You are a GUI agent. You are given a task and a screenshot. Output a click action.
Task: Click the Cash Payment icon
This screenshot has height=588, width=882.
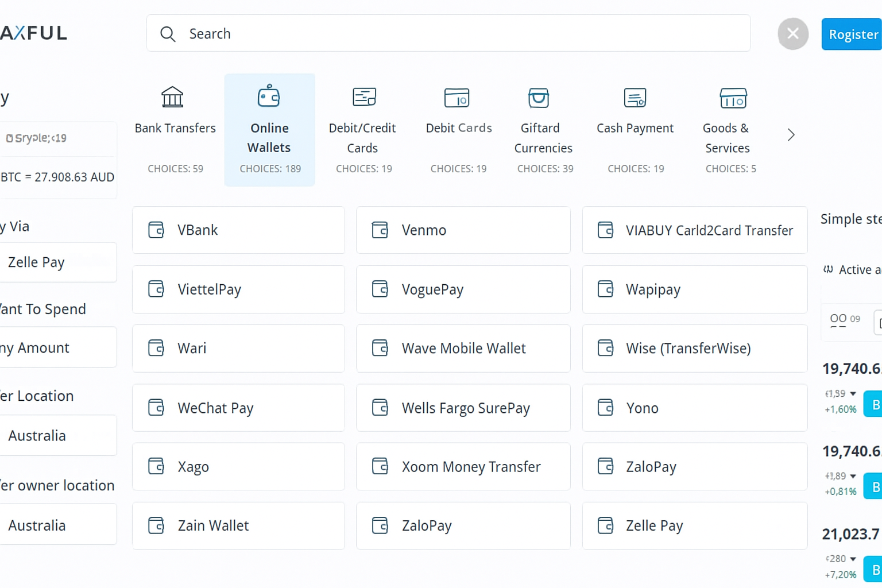click(x=635, y=98)
